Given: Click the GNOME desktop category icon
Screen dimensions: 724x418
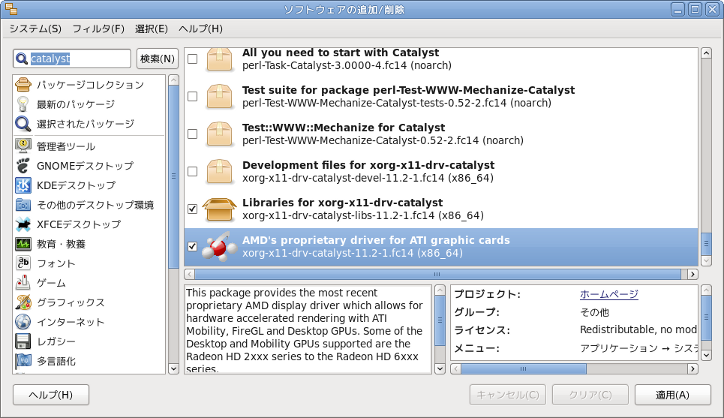Looking at the screenshot, I should [x=24, y=165].
